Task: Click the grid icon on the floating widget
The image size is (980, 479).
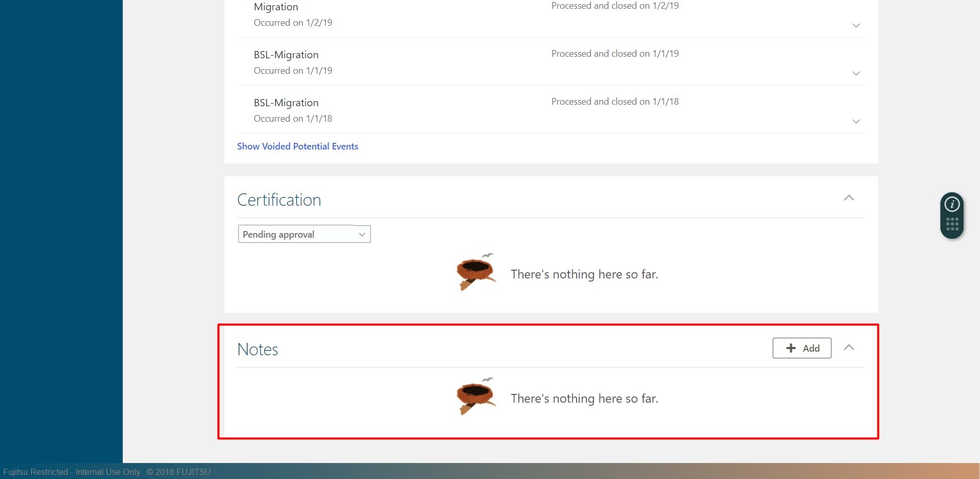Action: coord(951,223)
